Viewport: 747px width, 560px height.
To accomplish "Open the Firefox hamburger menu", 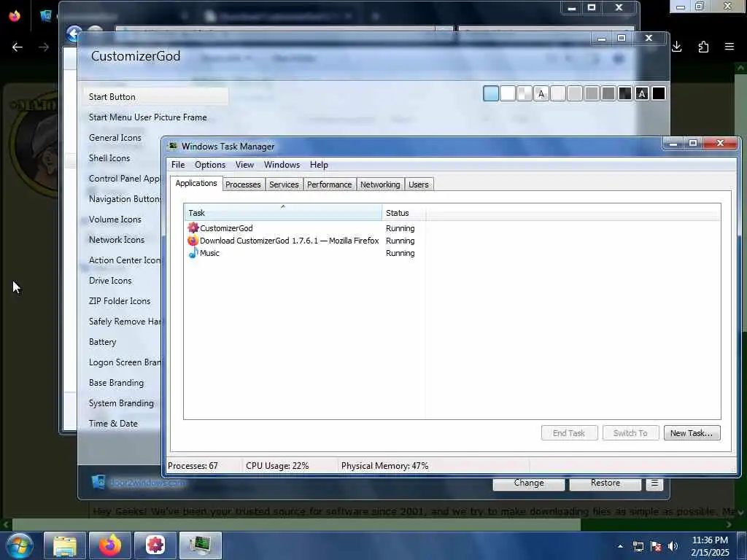I will [729, 47].
